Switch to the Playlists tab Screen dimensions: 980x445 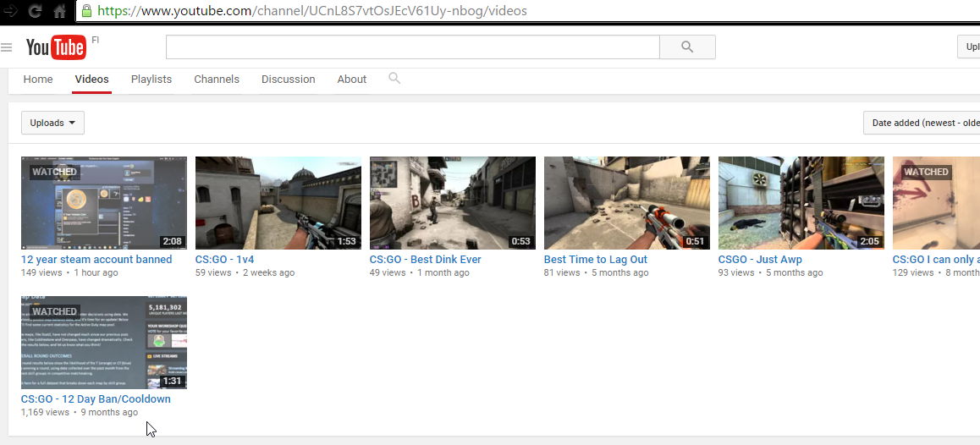pos(151,80)
